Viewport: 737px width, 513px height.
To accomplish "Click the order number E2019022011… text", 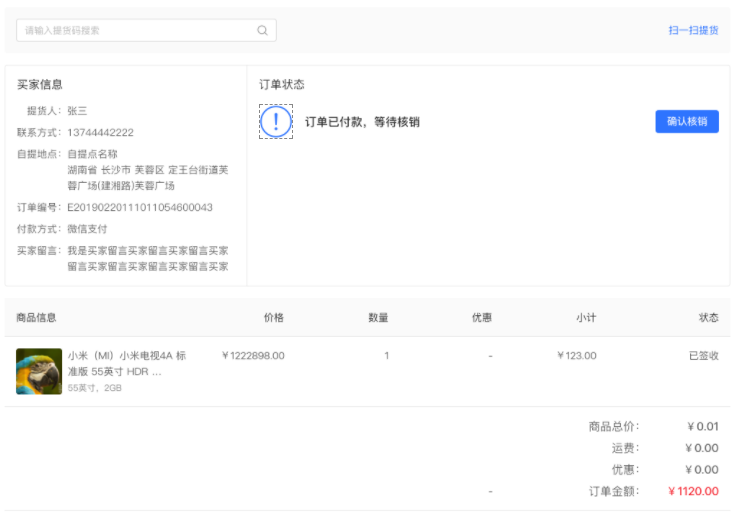I will [x=140, y=208].
